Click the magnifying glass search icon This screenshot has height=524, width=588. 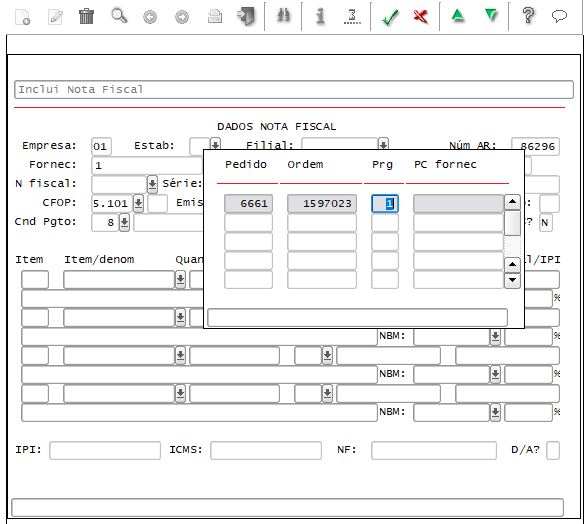119,16
